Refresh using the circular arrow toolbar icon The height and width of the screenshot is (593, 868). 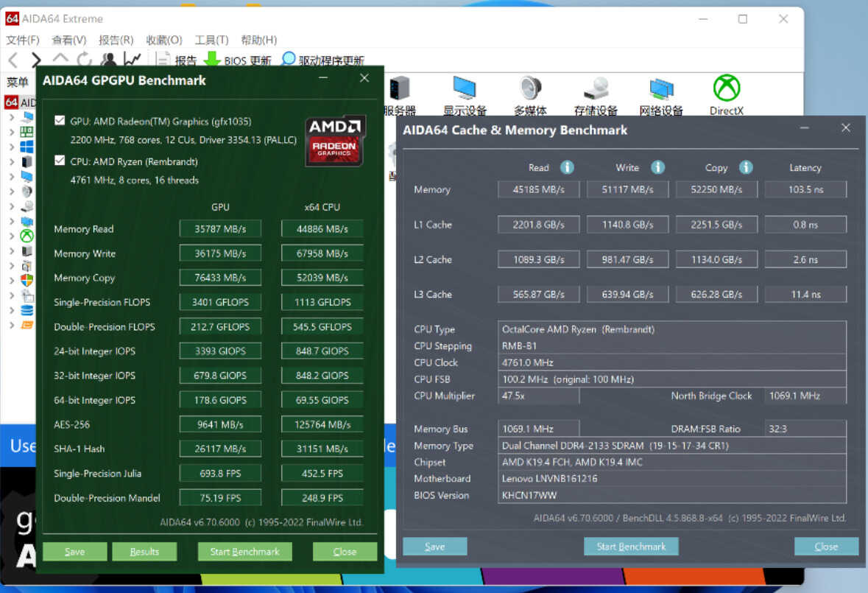coord(84,59)
